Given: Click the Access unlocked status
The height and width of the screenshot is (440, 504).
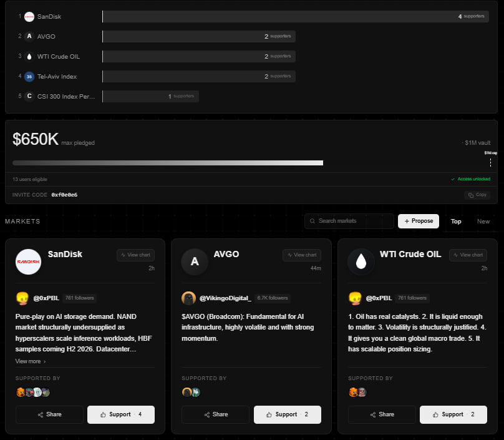Looking at the screenshot, I should point(470,179).
